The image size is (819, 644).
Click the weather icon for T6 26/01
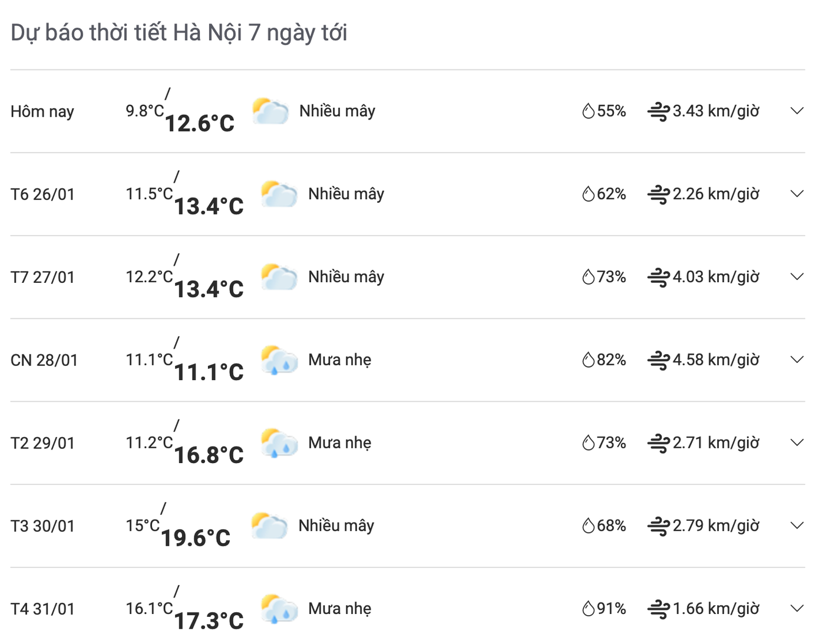click(x=279, y=194)
